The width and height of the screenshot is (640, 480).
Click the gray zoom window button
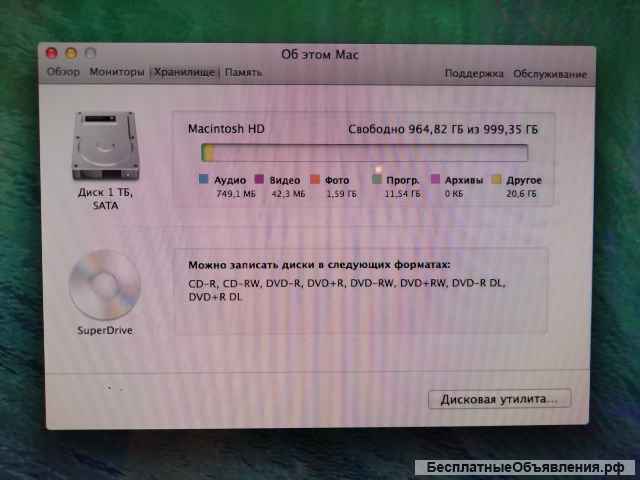90,53
